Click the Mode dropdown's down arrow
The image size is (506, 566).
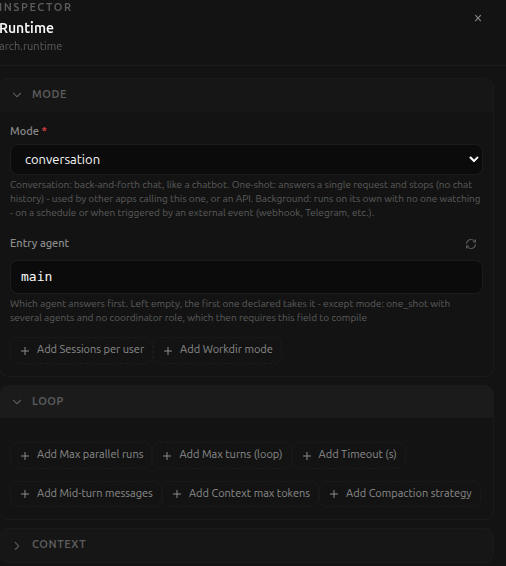(x=474, y=159)
